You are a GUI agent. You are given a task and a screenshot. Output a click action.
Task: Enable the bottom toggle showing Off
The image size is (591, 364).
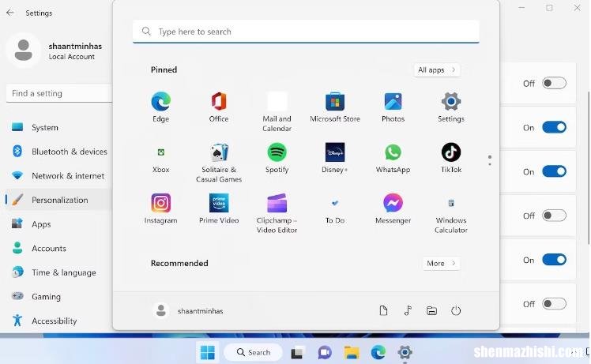click(x=554, y=304)
